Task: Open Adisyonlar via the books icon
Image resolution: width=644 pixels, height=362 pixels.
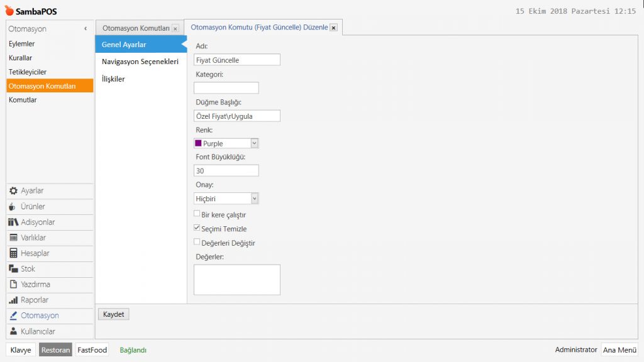Action: [x=13, y=222]
